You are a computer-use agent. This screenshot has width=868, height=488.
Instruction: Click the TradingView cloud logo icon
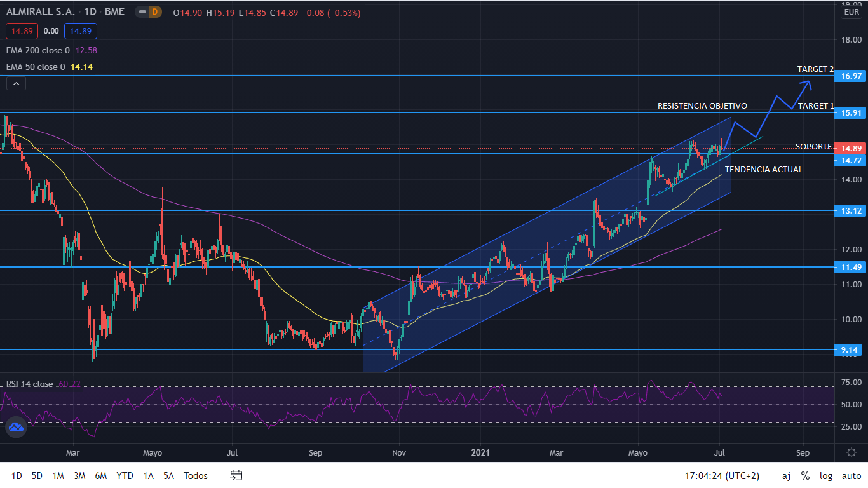[16, 428]
